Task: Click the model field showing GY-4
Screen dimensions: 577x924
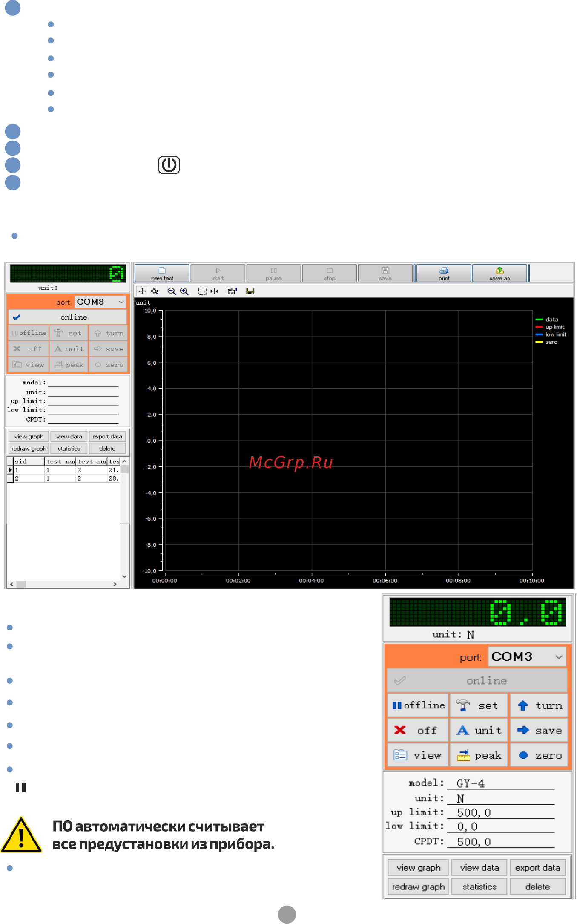Action: point(501,783)
